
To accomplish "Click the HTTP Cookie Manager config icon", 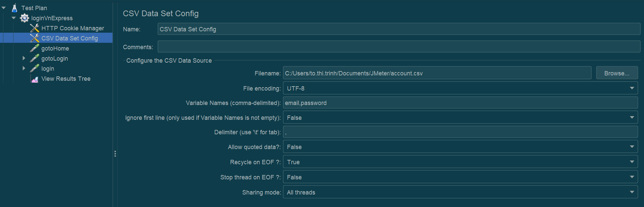I will point(35,28).
